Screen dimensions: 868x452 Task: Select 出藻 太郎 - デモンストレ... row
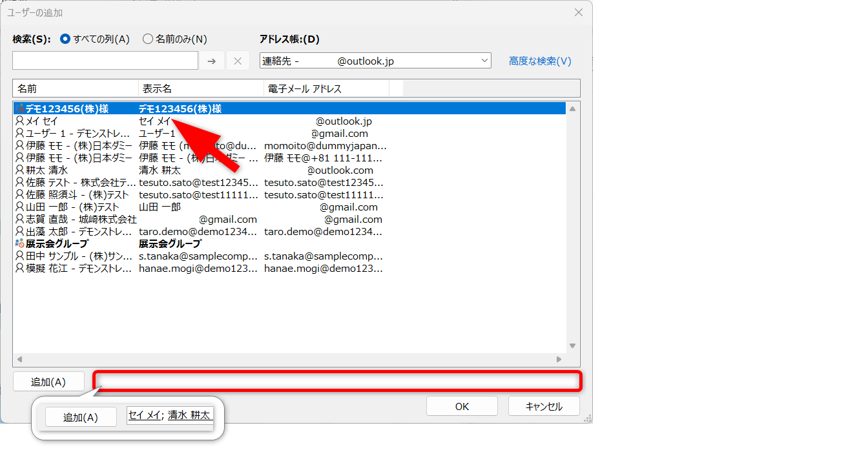click(289, 232)
